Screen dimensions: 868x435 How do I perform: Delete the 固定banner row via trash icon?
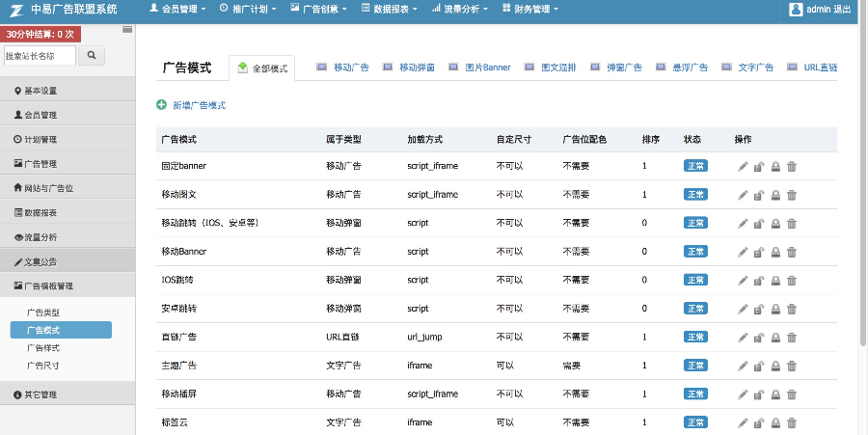click(x=792, y=166)
